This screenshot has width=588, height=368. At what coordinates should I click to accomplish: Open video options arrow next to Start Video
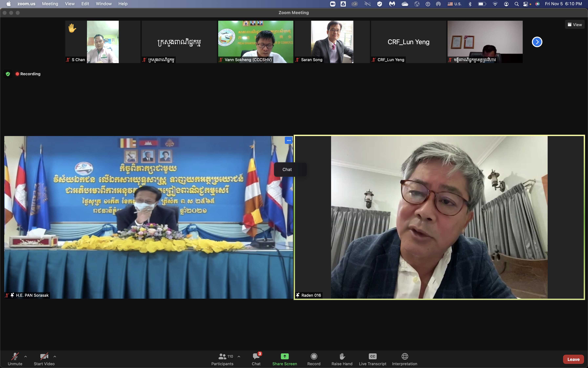pos(55,356)
